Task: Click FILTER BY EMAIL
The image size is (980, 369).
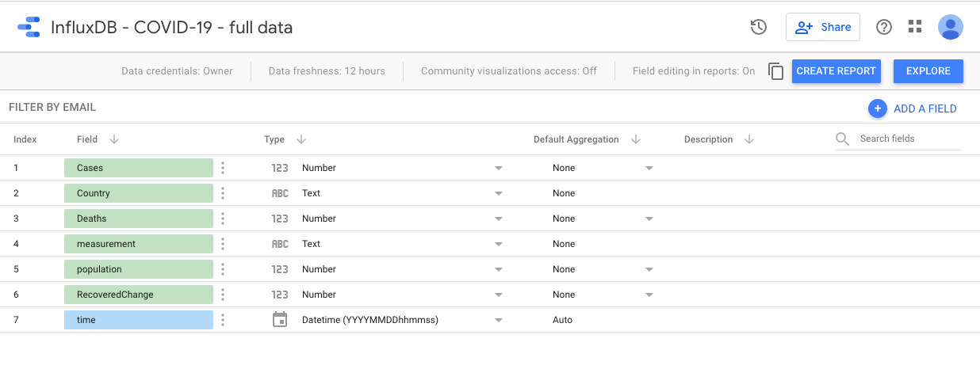Action: pyautogui.click(x=52, y=107)
